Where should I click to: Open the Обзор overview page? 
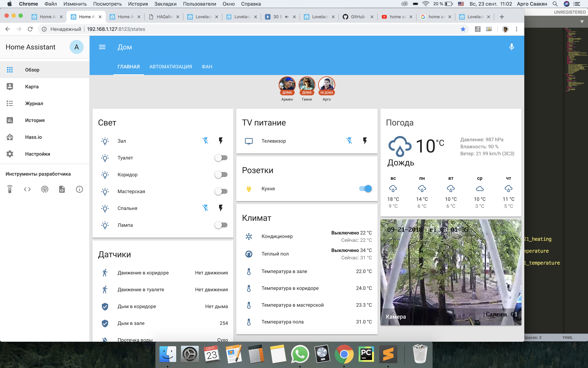tap(45, 70)
